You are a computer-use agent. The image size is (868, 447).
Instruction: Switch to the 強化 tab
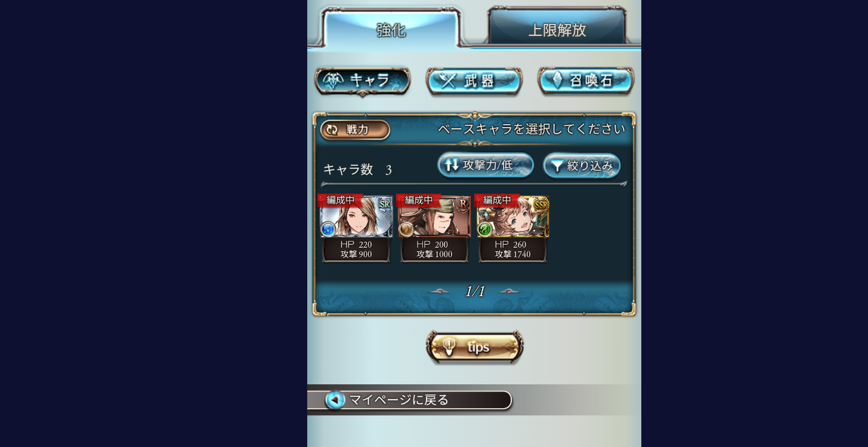point(391,29)
